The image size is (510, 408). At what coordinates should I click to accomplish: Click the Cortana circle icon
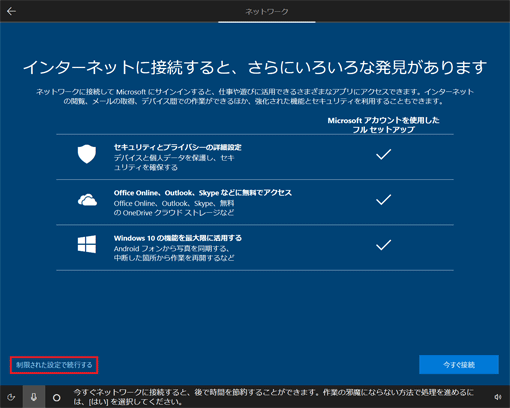tap(57, 397)
